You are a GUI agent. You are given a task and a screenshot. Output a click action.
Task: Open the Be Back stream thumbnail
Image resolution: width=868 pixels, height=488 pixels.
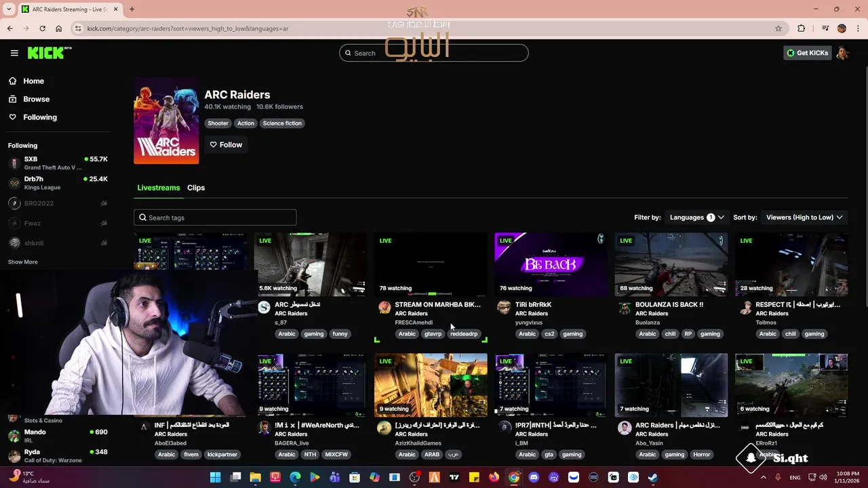[x=551, y=264]
